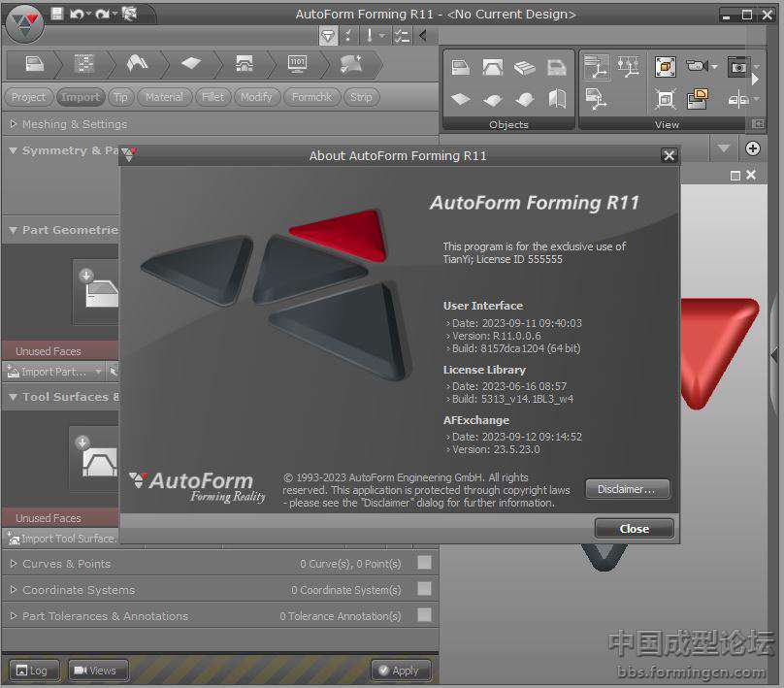Expand the Curves & Points section
The width and height of the screenshot is (784, 688).
click(x=14, y=564)
